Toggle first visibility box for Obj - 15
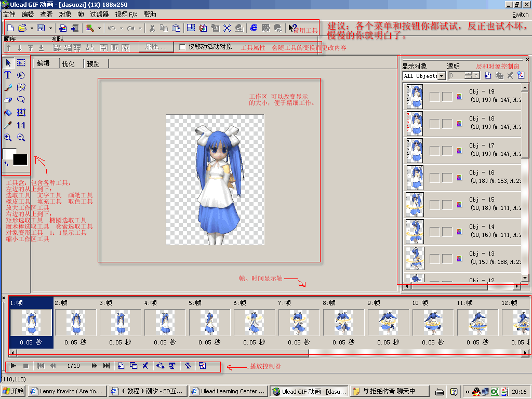532x399 pixels. (435, 205)
